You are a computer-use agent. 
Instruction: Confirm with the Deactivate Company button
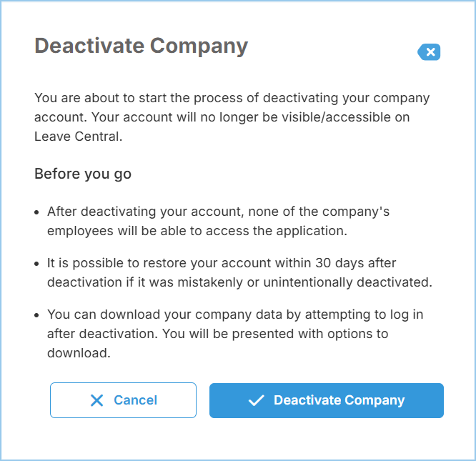(326, 400)
